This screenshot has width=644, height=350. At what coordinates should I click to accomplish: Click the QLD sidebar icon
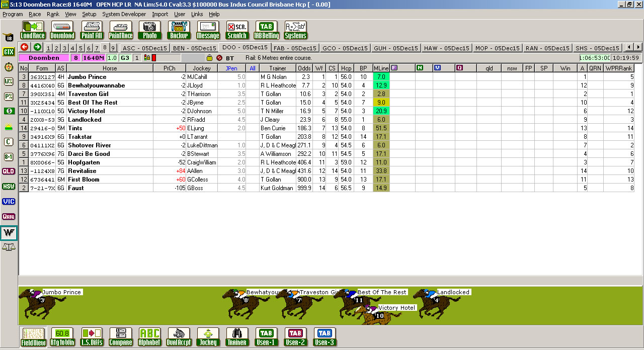pos(9,171)
